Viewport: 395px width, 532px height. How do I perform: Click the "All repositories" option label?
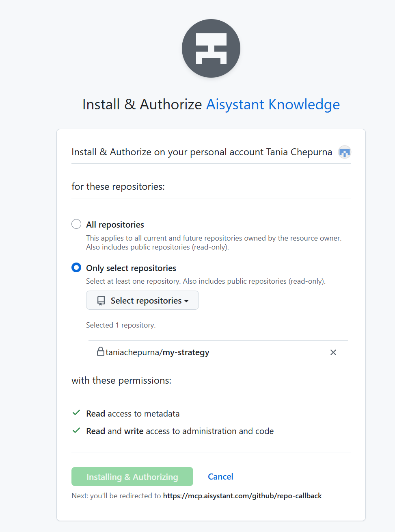[115, 225]
